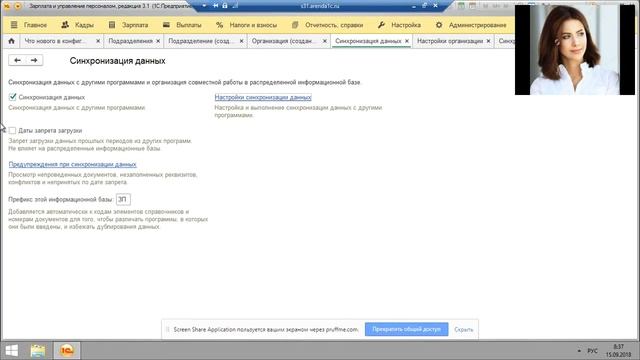This screenshot has height=360, width=640.
Task: Open the Отчетность, справки section
Action: 328,25
